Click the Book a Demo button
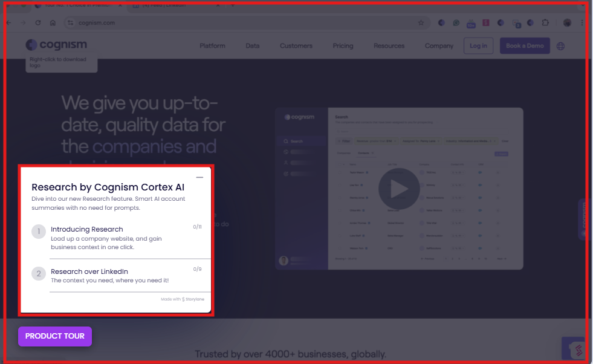The image size is (593, 364). tap(525, 45)
